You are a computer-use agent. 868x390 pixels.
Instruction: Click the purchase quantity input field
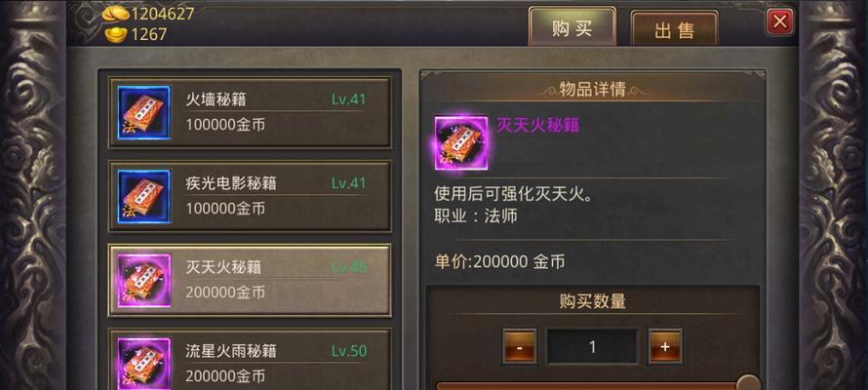(x=592, y=347)
